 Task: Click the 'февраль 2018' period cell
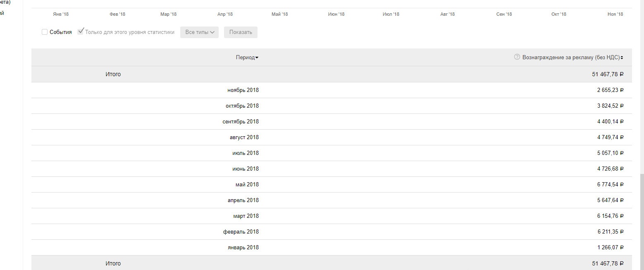pos(241,232)
